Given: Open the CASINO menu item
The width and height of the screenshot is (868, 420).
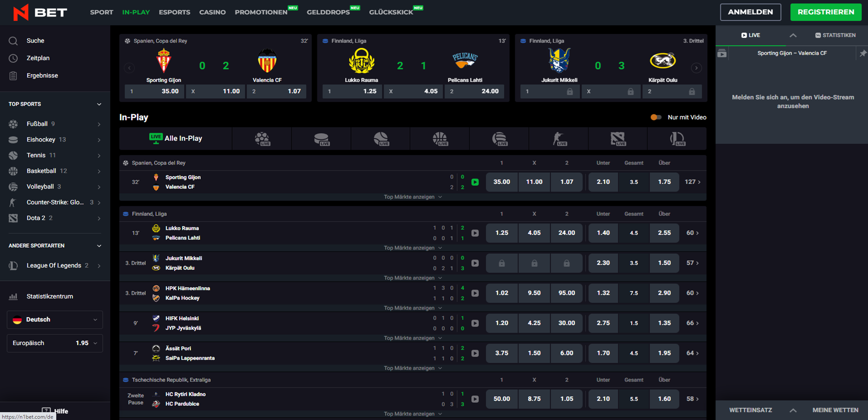Looking at the screenshot, I should (x=212, y=12).
